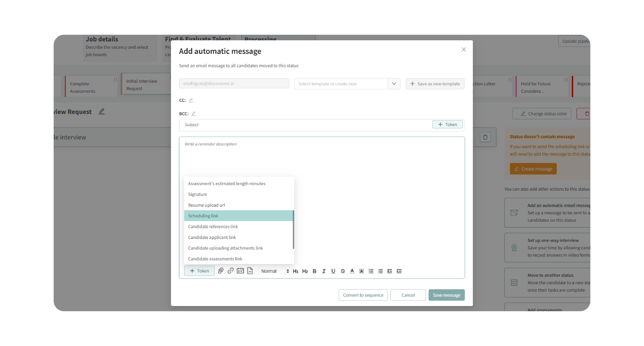Image resolution: width=644 pixels, height=346 pixels.
Task: Click the calendar scheduling icon in toolbar
Action: point(240,271)
